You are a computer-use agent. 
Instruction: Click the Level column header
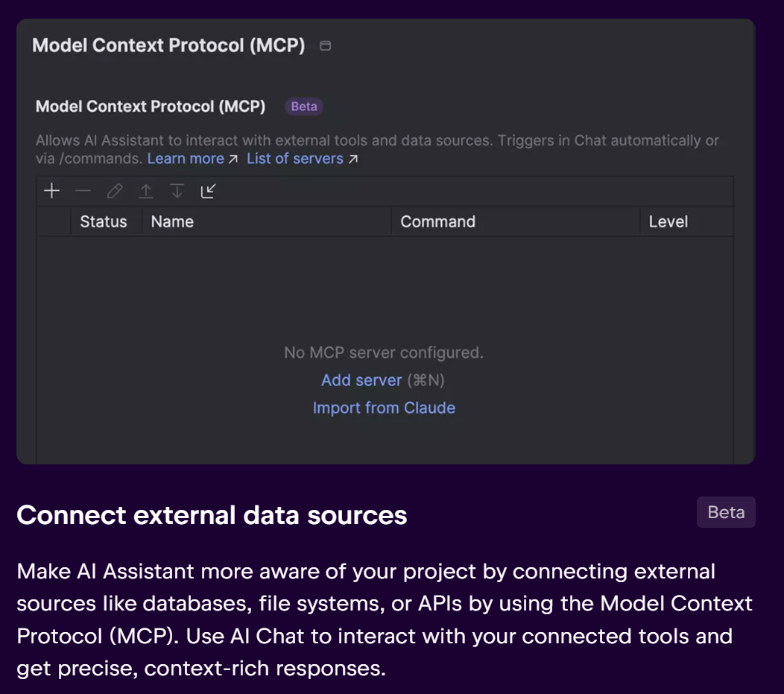(x=668, y=221)
